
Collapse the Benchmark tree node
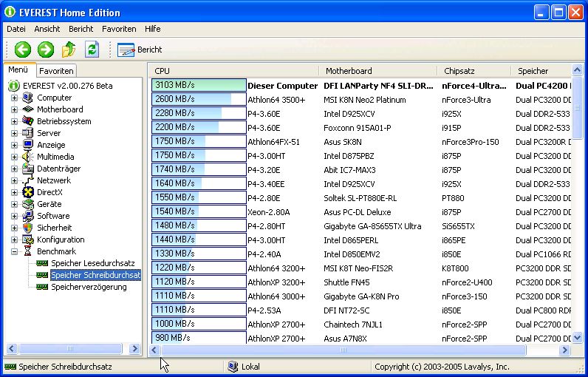pos(14,251)
